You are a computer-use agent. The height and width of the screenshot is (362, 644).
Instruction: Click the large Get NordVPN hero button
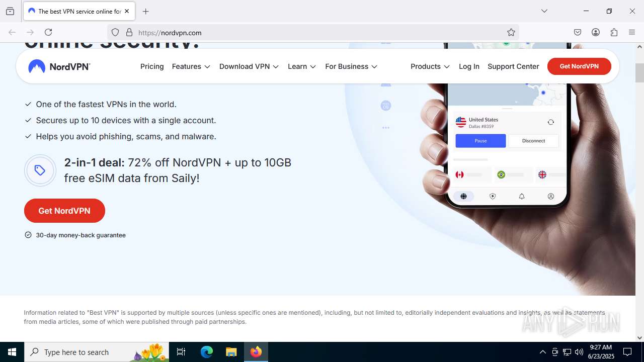click(x=64, y=211)
